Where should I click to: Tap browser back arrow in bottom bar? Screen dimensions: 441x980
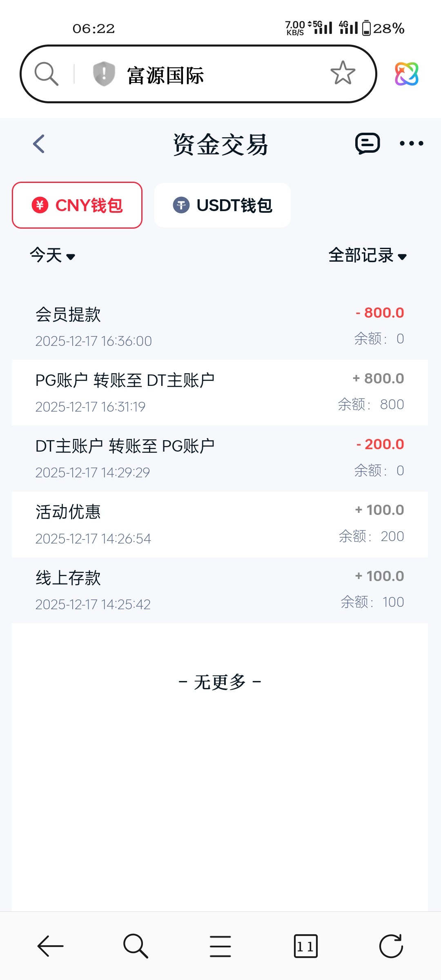pyautogui.click(x=50, y=946)
